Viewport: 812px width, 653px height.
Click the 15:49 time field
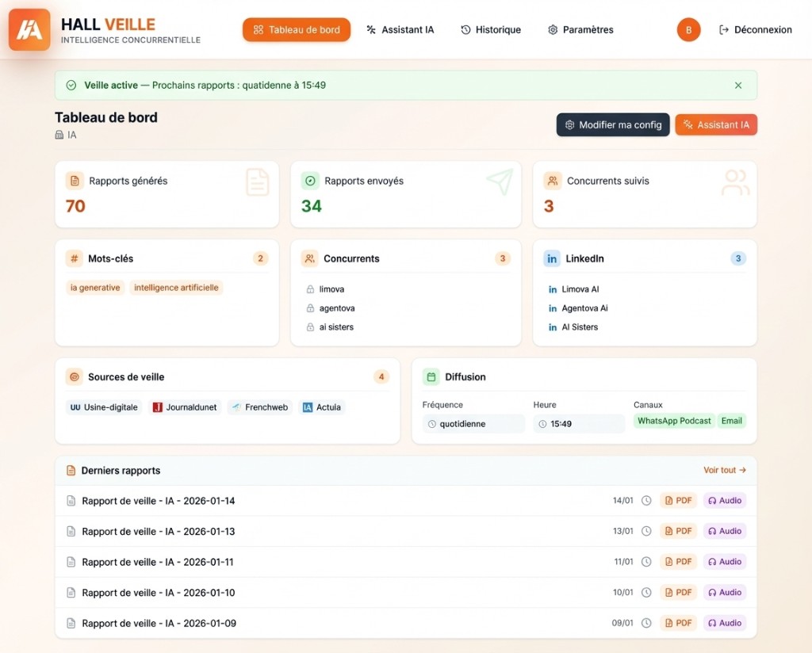coord(579,424)
